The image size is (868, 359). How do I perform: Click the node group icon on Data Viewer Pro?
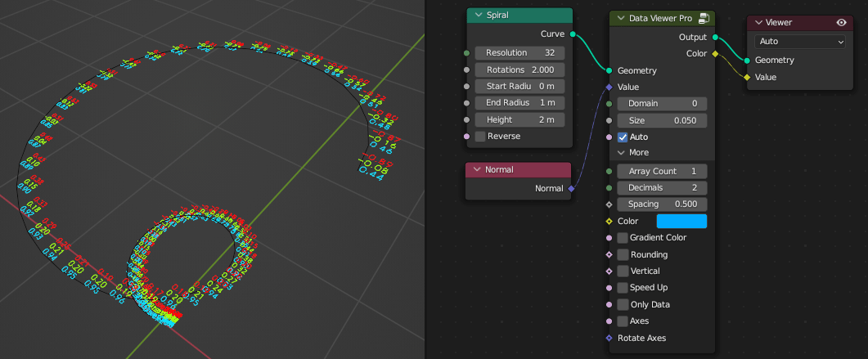(x=703, y=18)
